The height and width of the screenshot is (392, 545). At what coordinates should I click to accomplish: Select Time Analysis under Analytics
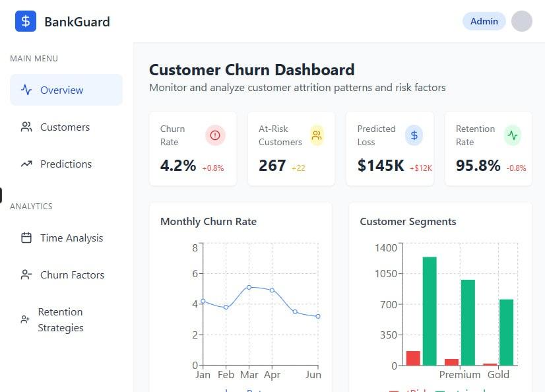coord(67,238)
